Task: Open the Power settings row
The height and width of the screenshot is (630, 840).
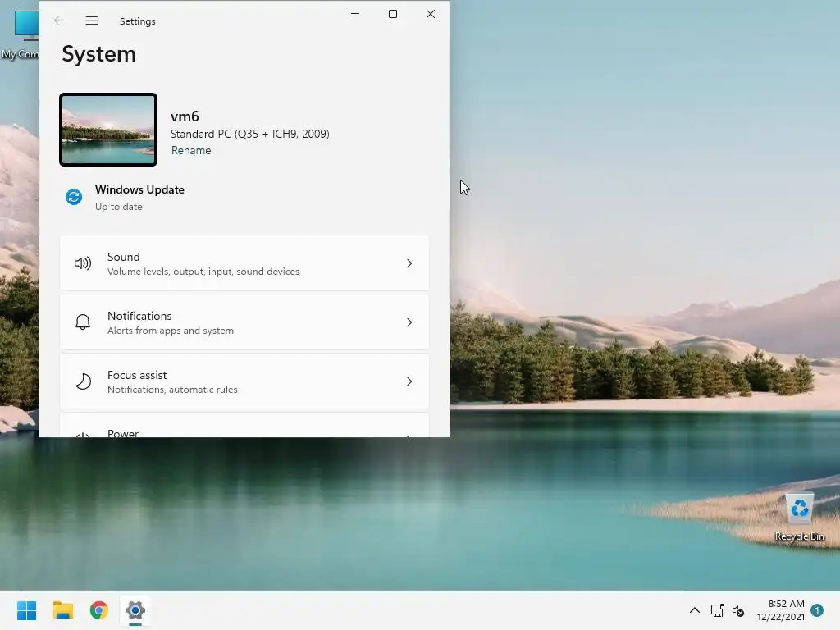Action: (244, 425)
